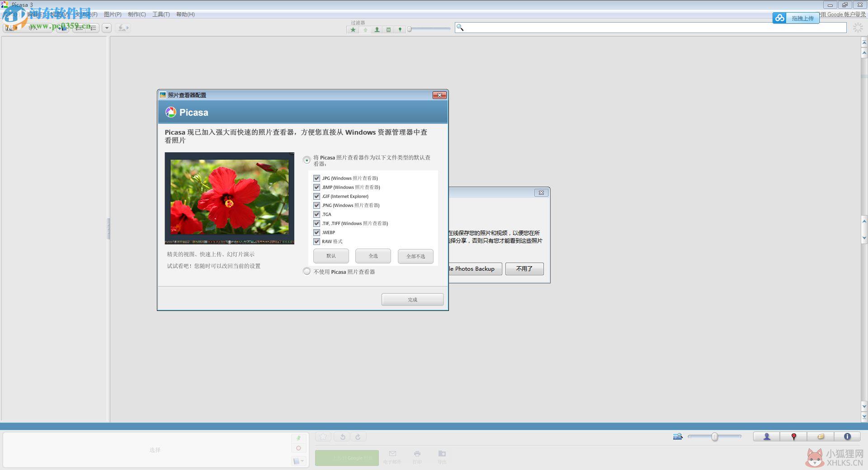Open the 工具(T) menu
Screen dimensions: 868x470
[161, 14]
